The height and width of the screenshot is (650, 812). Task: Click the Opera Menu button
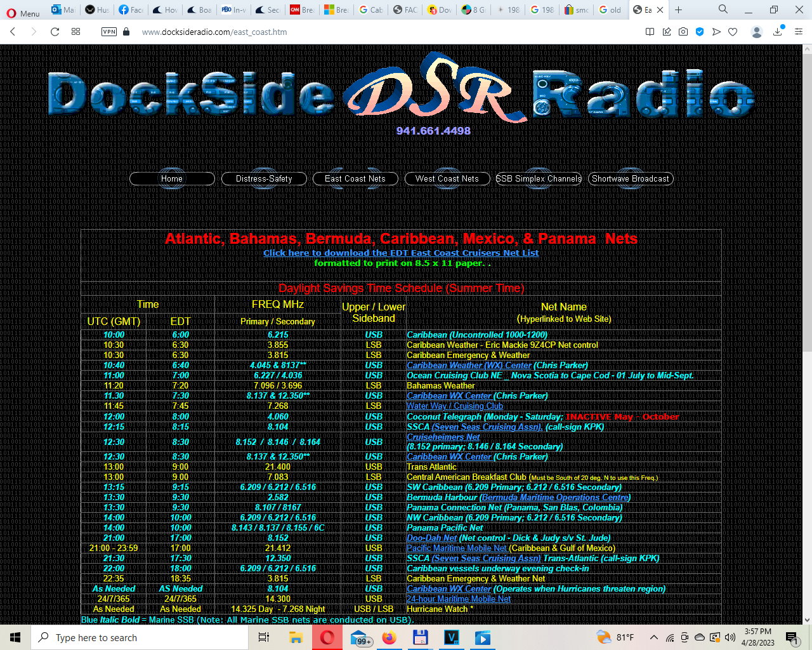coord(23,13)
